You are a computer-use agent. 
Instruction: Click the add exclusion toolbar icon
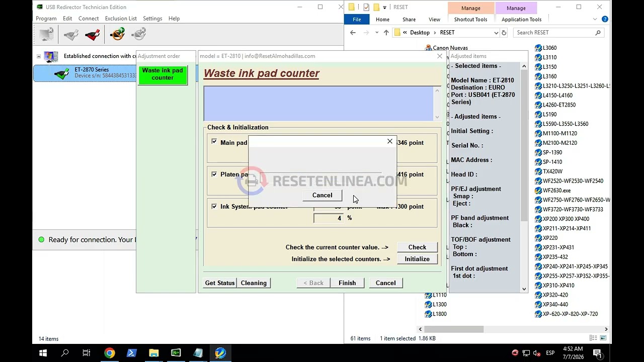117,34
